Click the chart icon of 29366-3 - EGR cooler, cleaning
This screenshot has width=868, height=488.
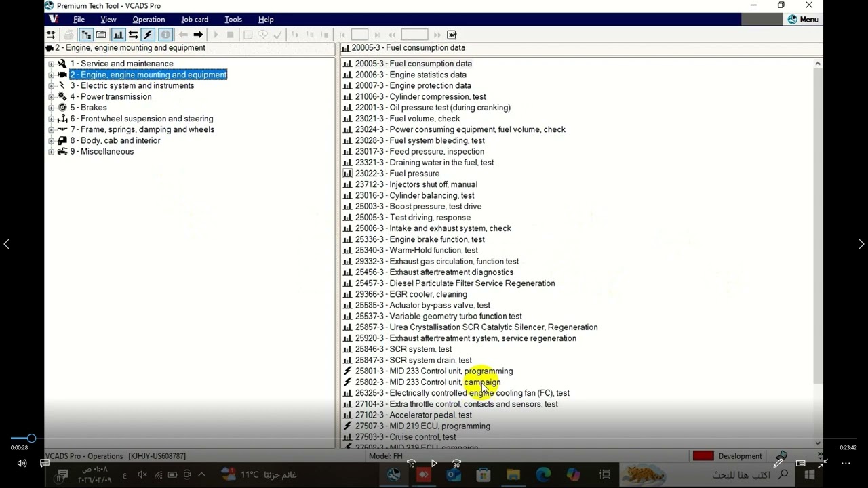tap(347, 294)
